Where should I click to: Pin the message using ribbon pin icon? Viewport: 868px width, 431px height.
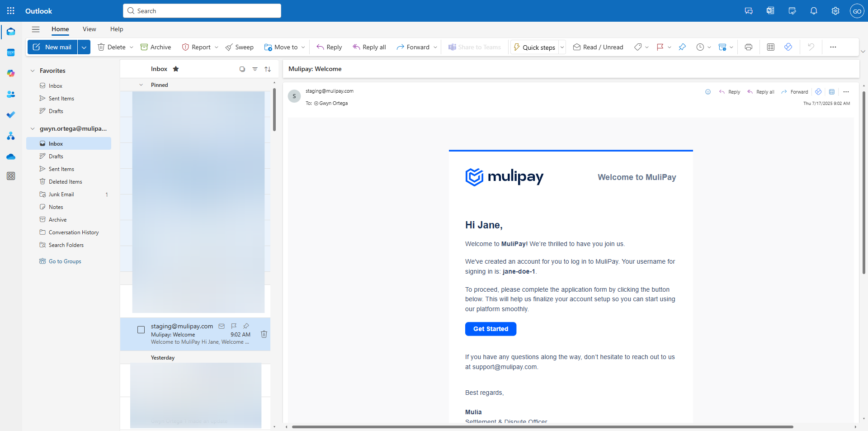coord(682,47)
